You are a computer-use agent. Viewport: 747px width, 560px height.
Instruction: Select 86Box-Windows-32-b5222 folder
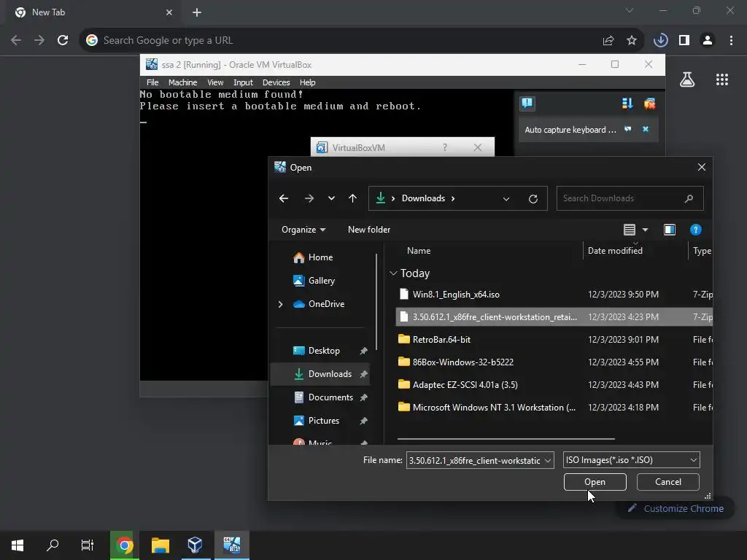click(x=554, y=362)
